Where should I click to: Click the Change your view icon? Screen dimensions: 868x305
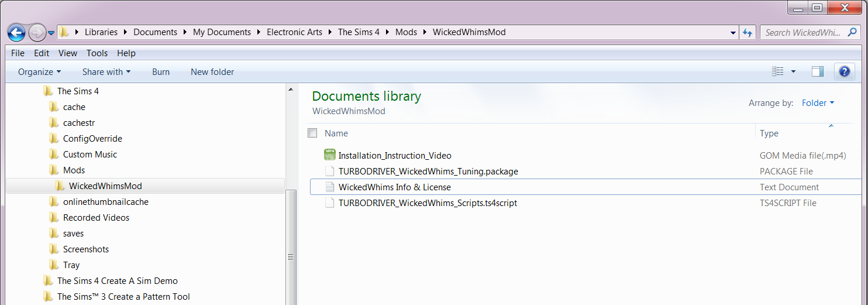tap(777, 71)
